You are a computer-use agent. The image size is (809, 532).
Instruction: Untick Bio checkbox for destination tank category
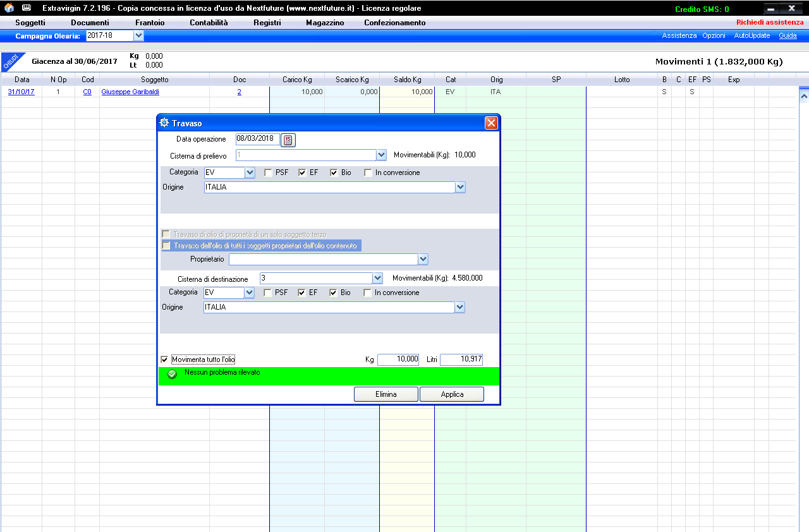pos(333,293)
